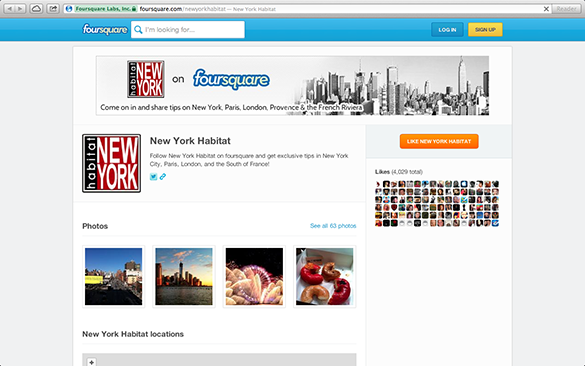Go forward using the browser forward arrow
Image resolution: width=585 pixels, height=366 pixels.
coord(21,9)
